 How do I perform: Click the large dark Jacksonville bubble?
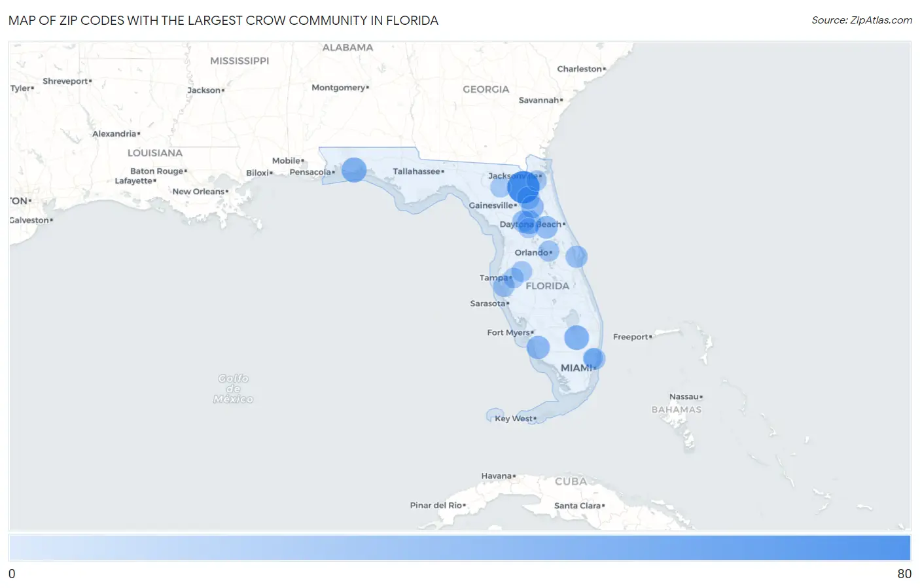click(523, 187)
